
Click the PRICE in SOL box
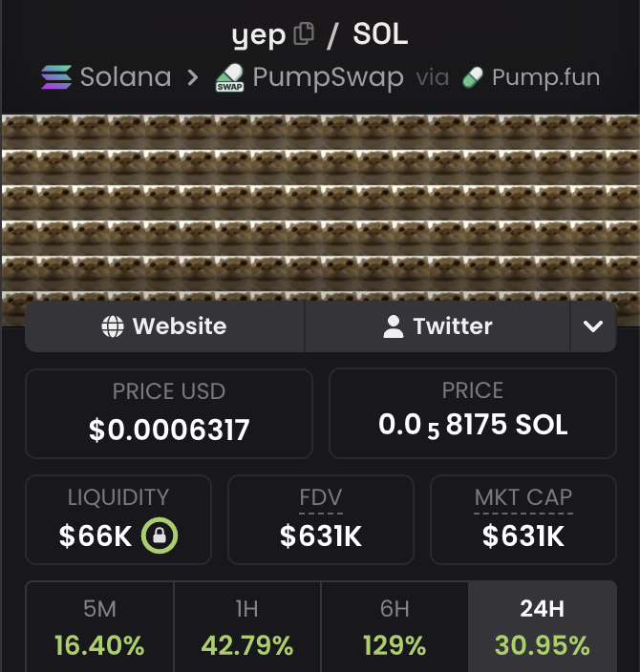point(473,413)
